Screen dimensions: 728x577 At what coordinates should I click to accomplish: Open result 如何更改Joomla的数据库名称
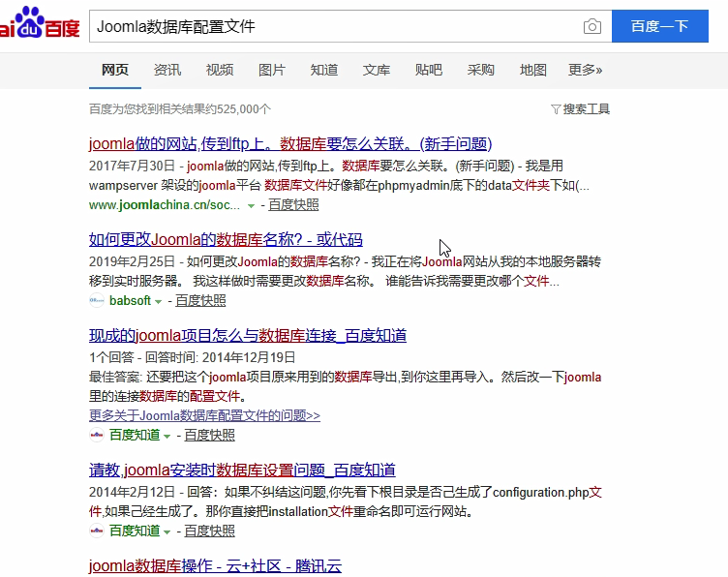pos(226,239)
